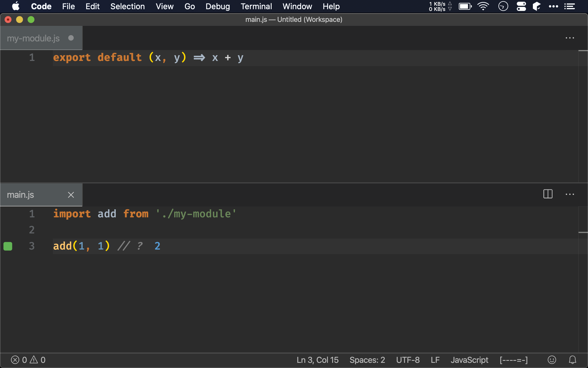This screenshot has width=588, height=368.
Task: Close the main.js editor tab
Action: [x=70, y=195]
